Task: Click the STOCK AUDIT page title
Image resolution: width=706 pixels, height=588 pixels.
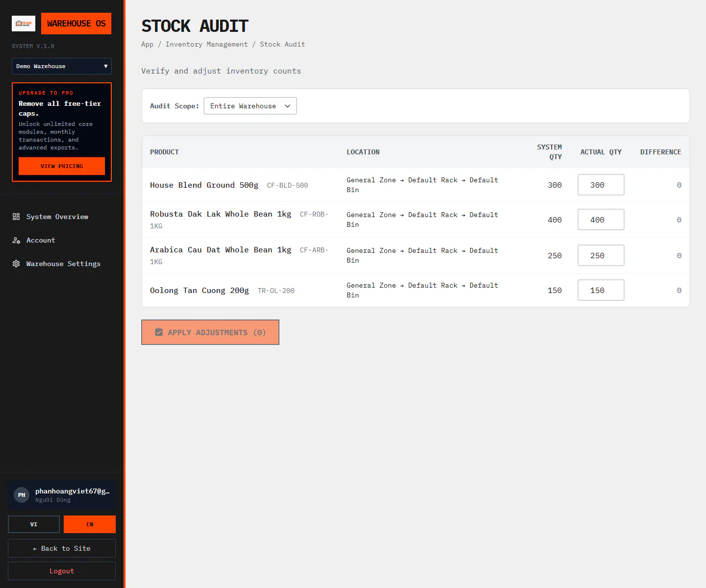Action: pos(195,25)
